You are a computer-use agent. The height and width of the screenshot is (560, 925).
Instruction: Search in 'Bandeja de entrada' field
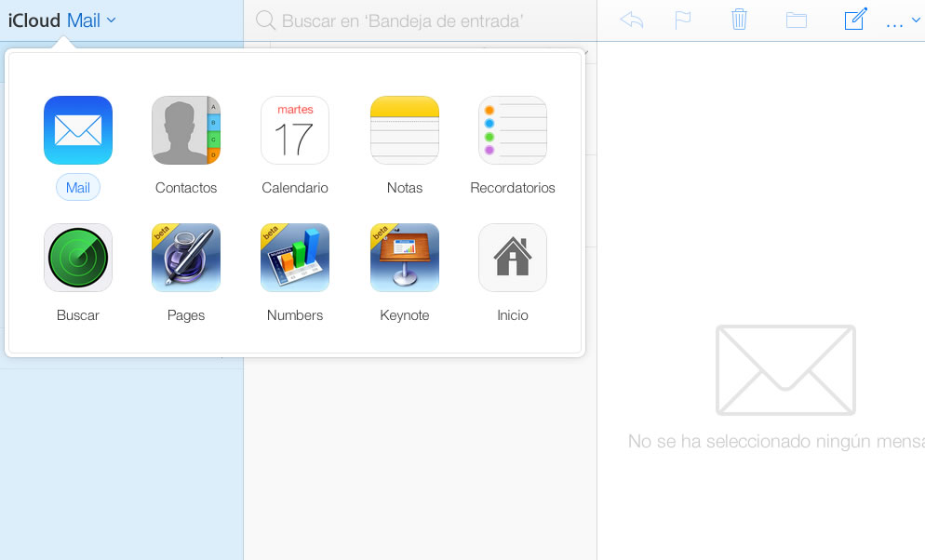coord(420,20)
